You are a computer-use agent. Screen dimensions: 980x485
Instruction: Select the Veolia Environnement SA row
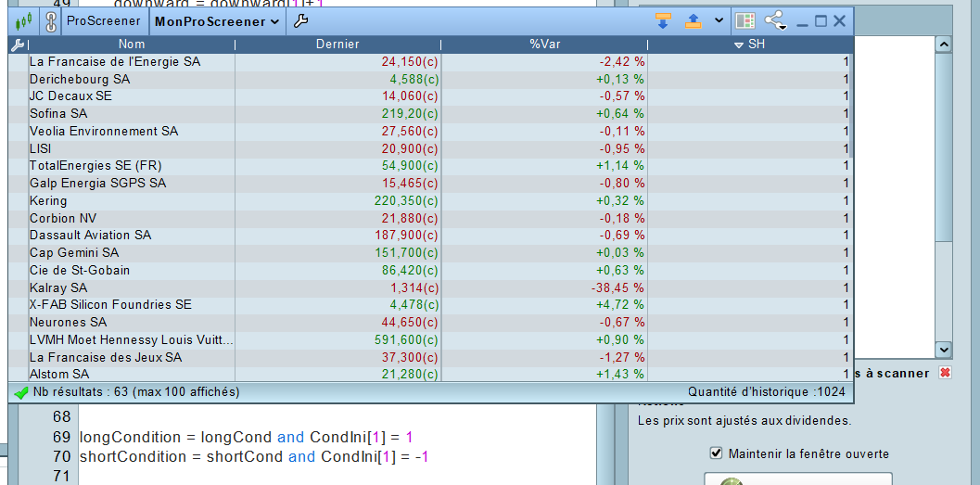coord(428,132)
